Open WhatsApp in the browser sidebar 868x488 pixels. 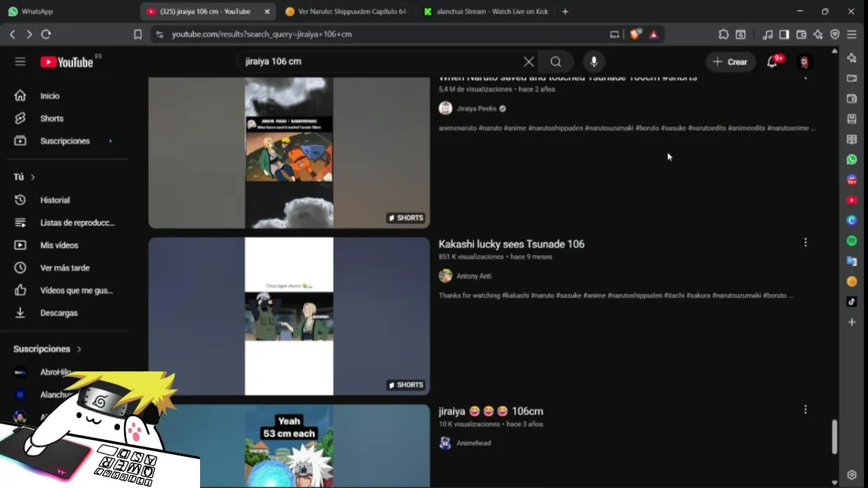click(x=852, y=159)
